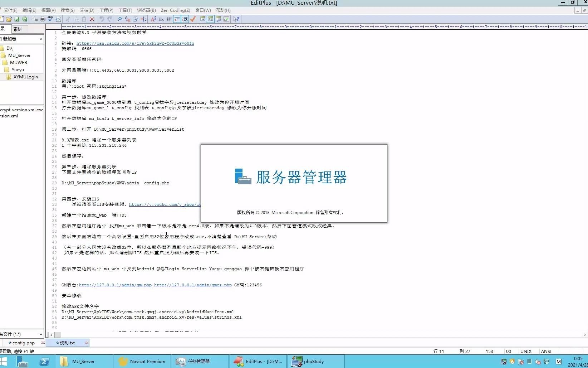Open the 127.0.0.1/admin/gmcz.php link

193,285
